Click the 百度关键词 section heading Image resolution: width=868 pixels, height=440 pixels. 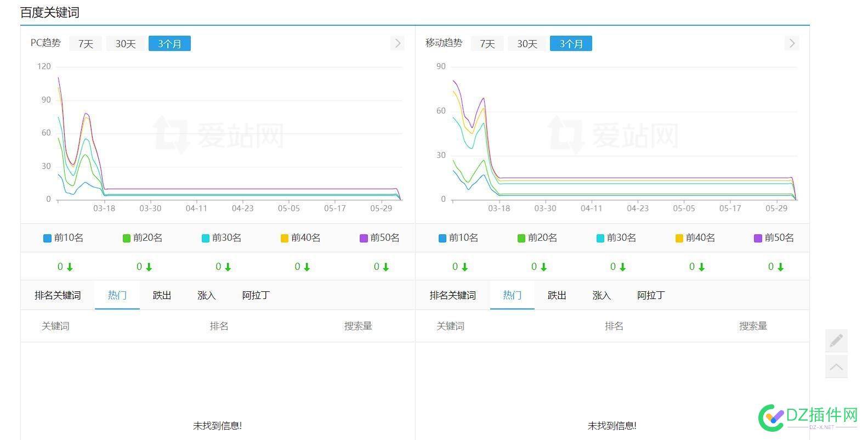point(50,12)
